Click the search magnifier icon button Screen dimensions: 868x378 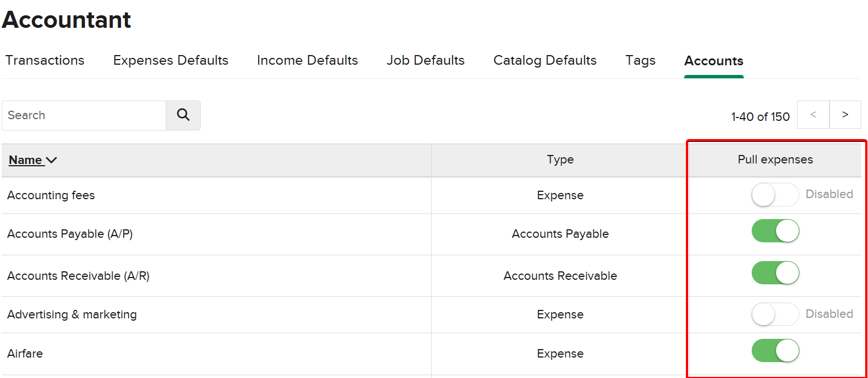(x=183, y=115)
